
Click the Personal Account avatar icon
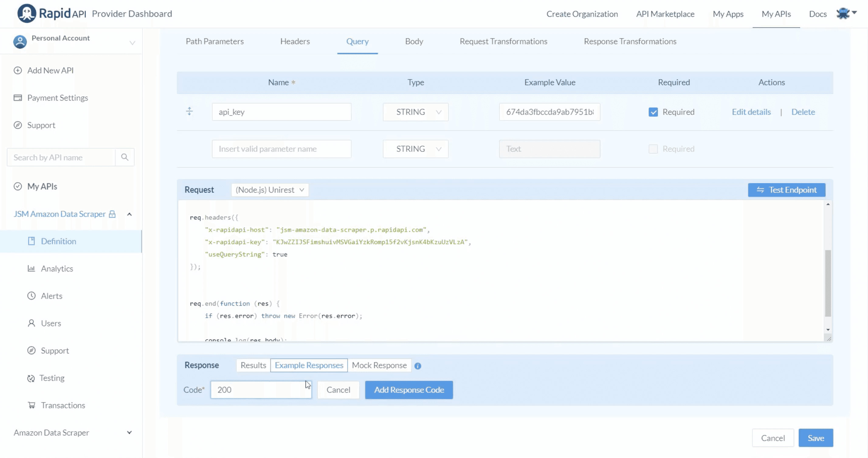pos(20,42)
